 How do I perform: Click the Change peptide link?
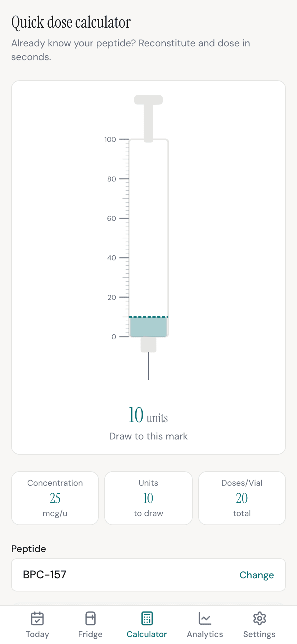(257, 575)
